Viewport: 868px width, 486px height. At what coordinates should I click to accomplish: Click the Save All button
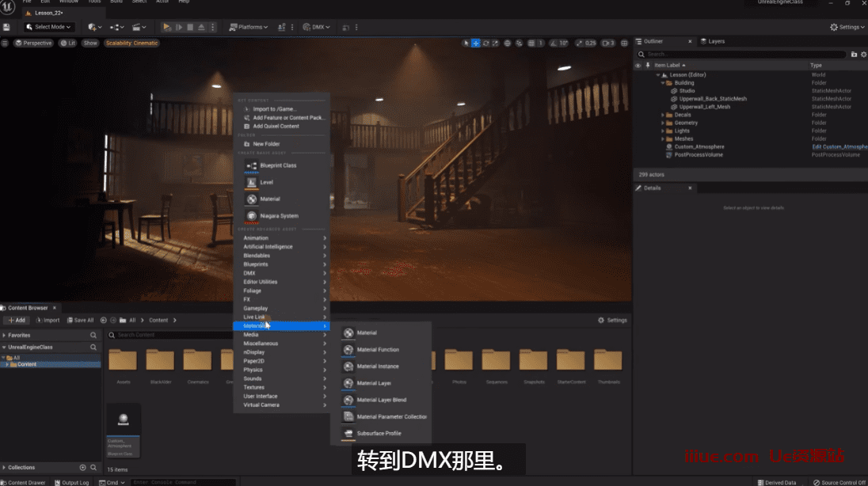[79, 321]
